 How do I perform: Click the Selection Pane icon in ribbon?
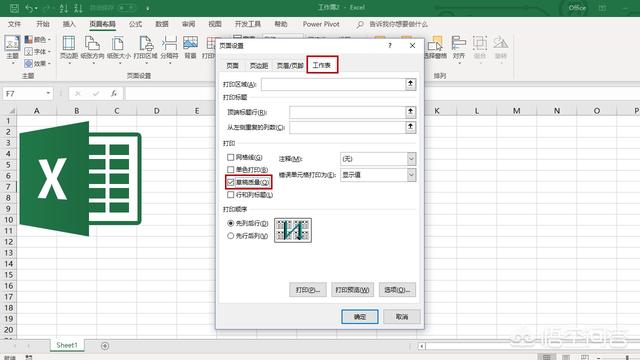pos(436,48)
